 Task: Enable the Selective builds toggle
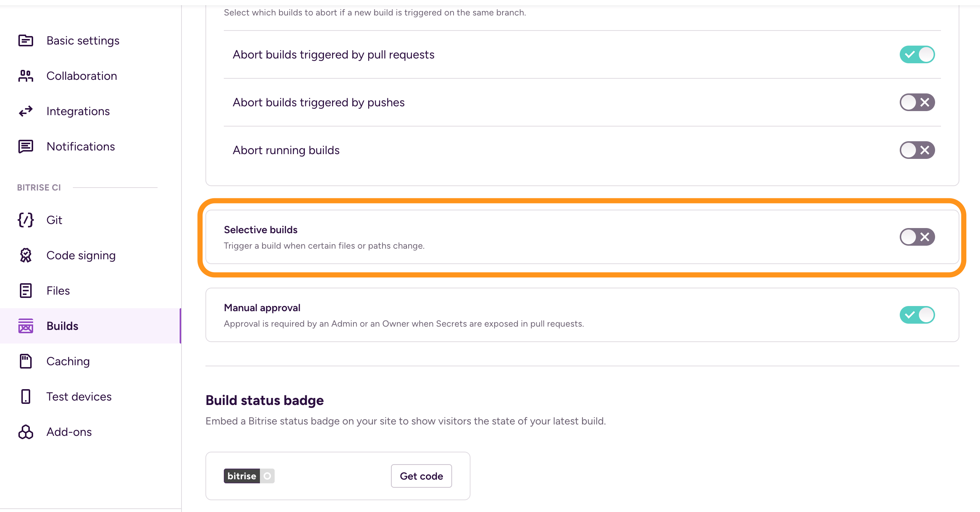tap(917, 237)
